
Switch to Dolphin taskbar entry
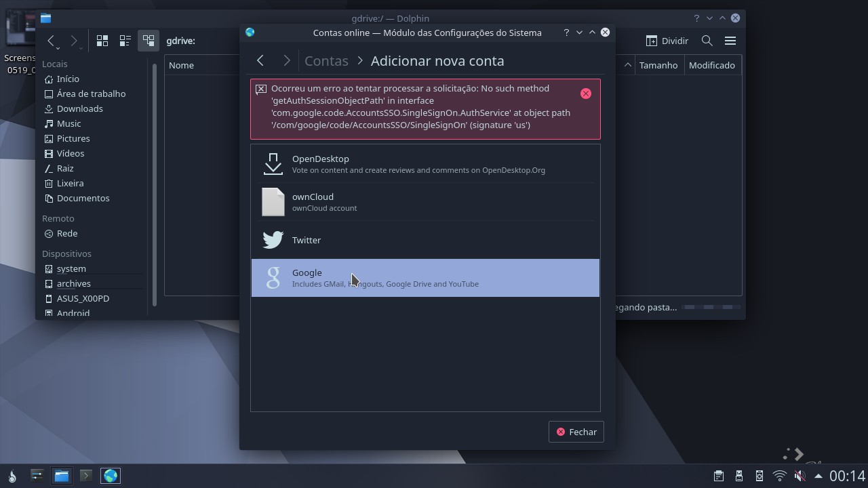click(x=62, y=476)
